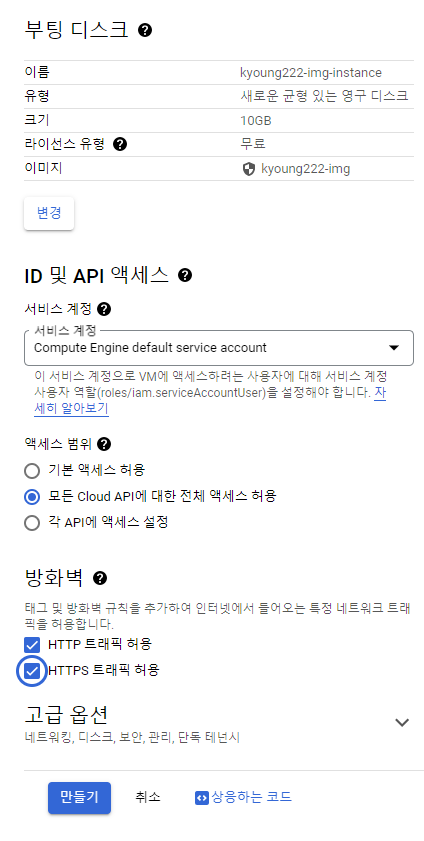Expand 고급 옵션 section chevron
The image size is (424, 841).
click(x=402, y=722)
